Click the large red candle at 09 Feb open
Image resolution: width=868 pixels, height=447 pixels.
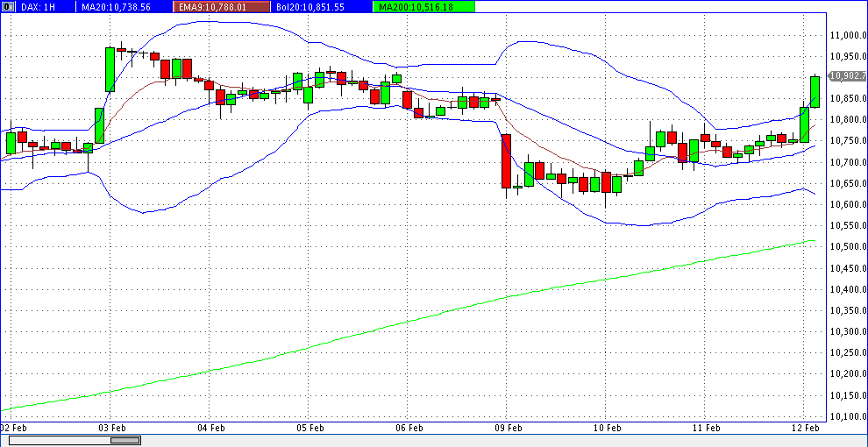(x=506, y=161)
